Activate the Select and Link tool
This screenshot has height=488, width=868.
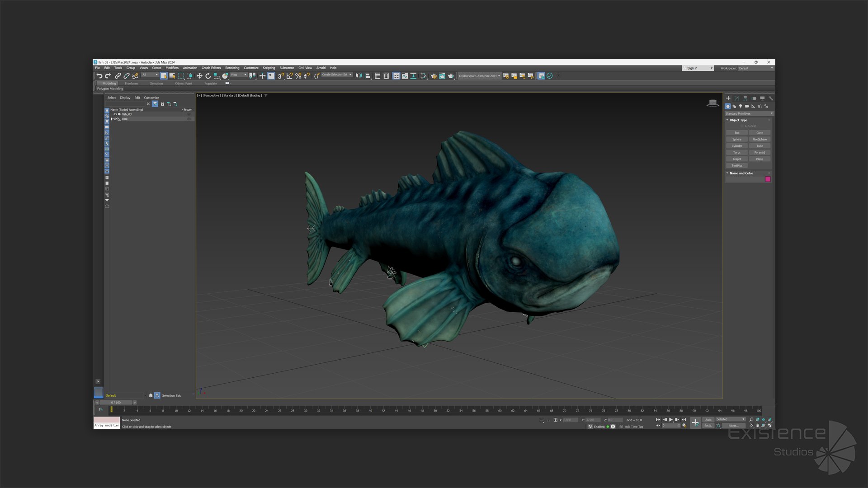118,76
